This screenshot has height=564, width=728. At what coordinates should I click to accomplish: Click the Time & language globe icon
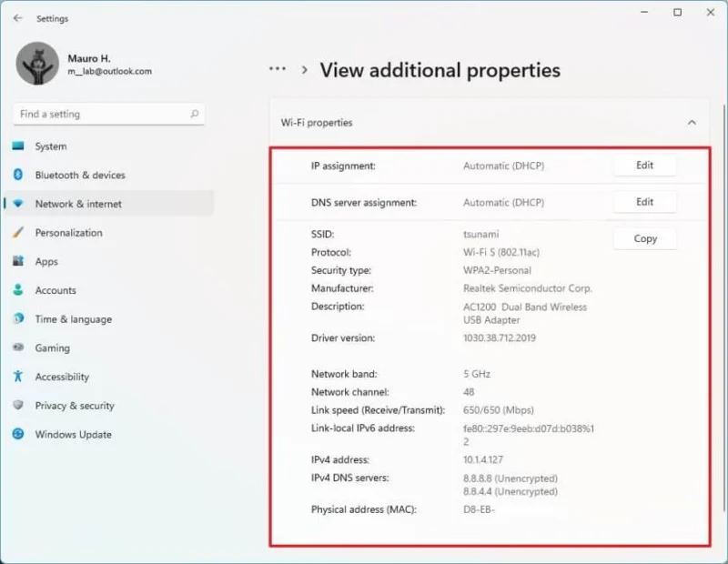(18, 318)
